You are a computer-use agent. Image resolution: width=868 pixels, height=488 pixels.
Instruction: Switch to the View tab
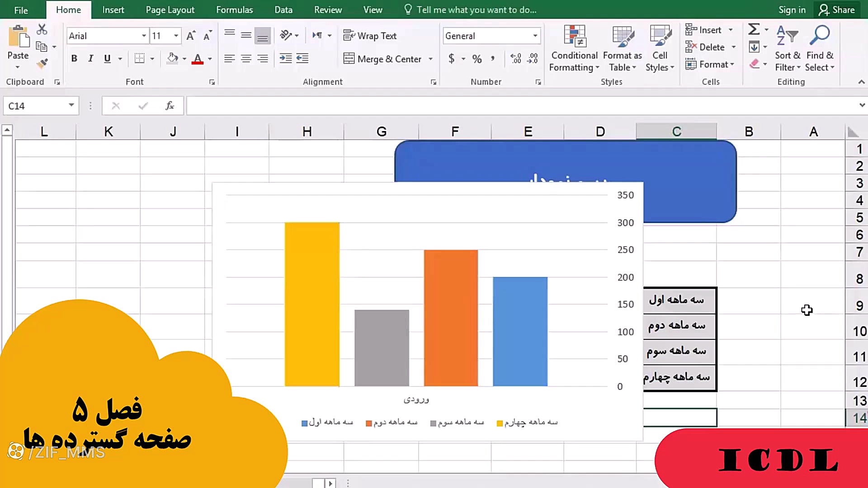(x=373, y=10)
